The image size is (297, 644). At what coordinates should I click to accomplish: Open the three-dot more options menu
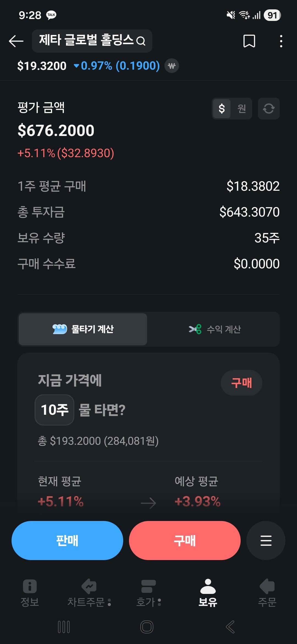(281, 41)
